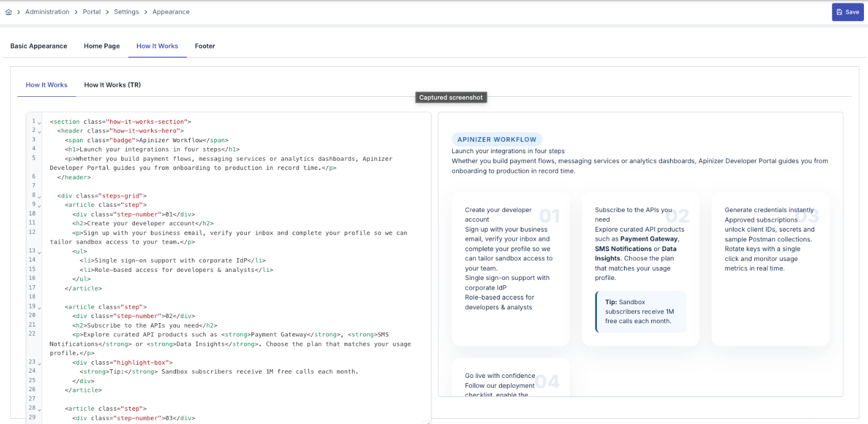This screenshot has width=868, height=424.
Task: Save the appearance settings
Action: point(847,12)
